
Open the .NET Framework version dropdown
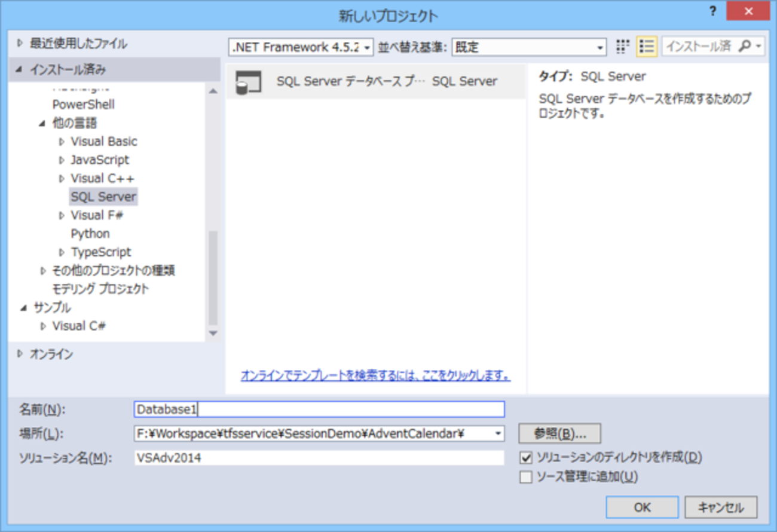[301, 47]
